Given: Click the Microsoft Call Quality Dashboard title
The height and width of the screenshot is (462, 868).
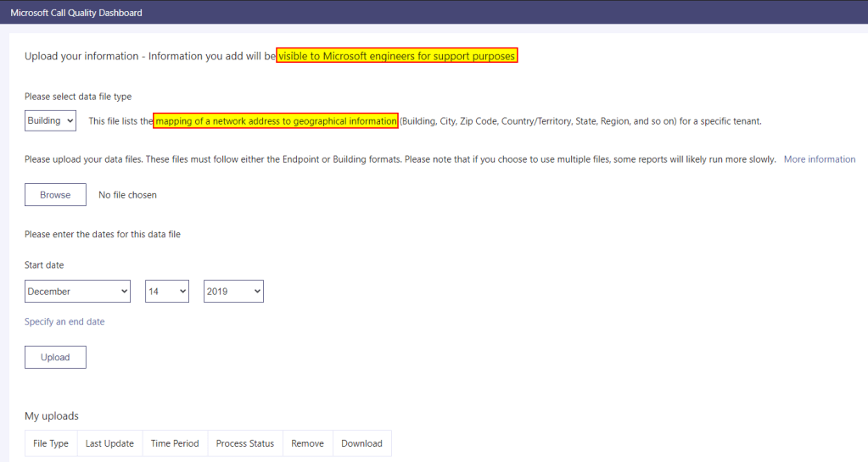Looking at the screenshot, I should point(76,13).
